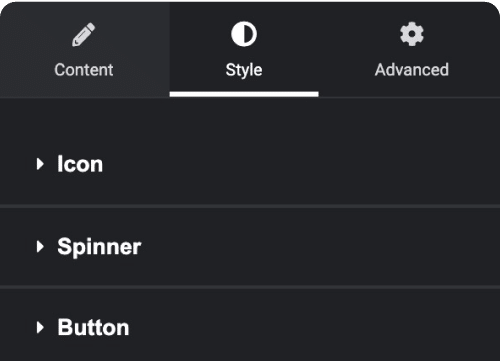Open the Advanced tab label

(412, 70)
